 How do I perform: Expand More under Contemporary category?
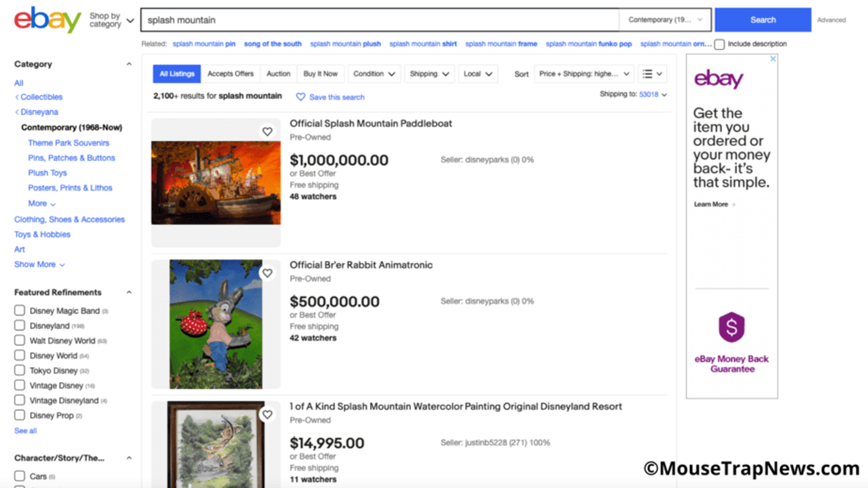pos(42,203)
